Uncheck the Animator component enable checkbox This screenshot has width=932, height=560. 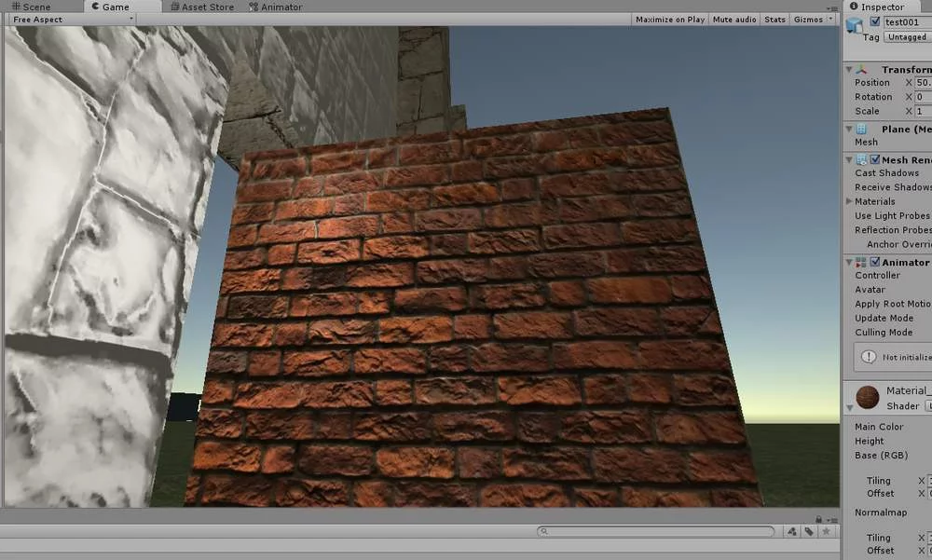[x=875, y=263]
